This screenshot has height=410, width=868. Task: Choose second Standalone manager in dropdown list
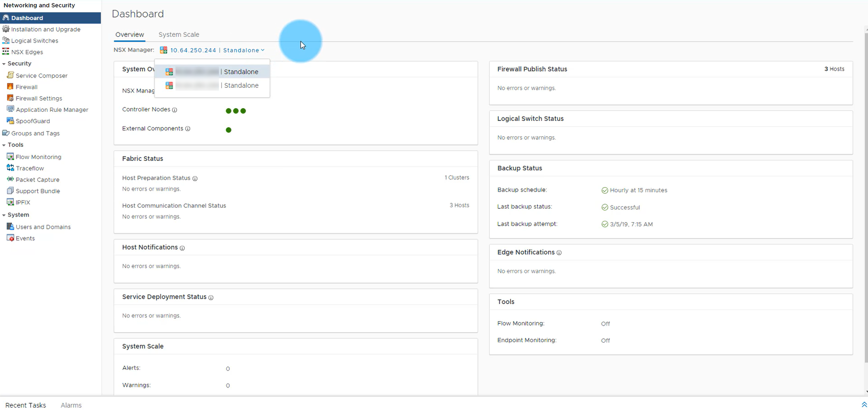tap(212, 85)
